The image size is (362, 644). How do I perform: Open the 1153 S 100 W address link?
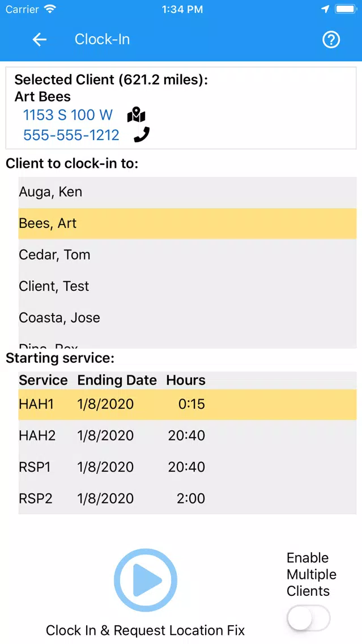point(68,115)
